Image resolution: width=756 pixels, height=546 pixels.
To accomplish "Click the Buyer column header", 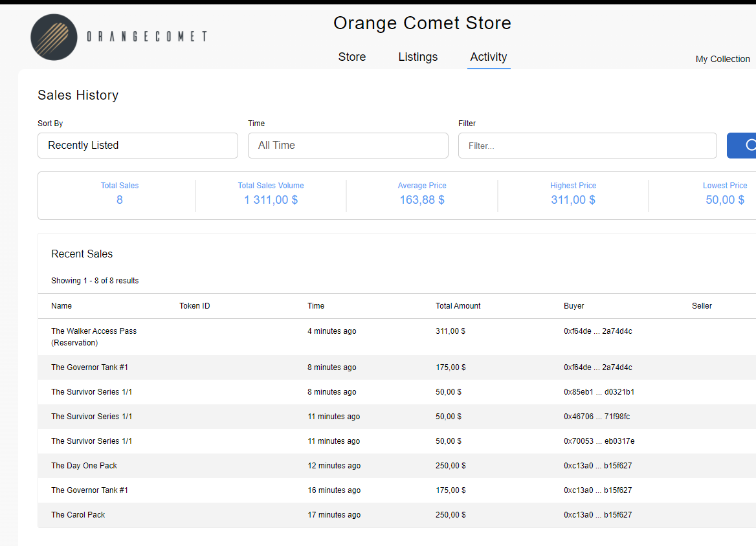I will (x=573, y=305).
